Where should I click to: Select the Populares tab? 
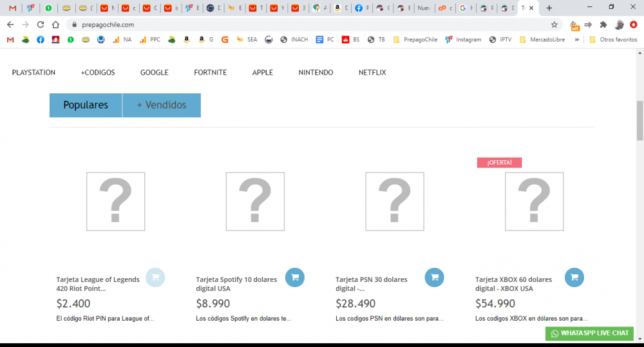[86, 105]
